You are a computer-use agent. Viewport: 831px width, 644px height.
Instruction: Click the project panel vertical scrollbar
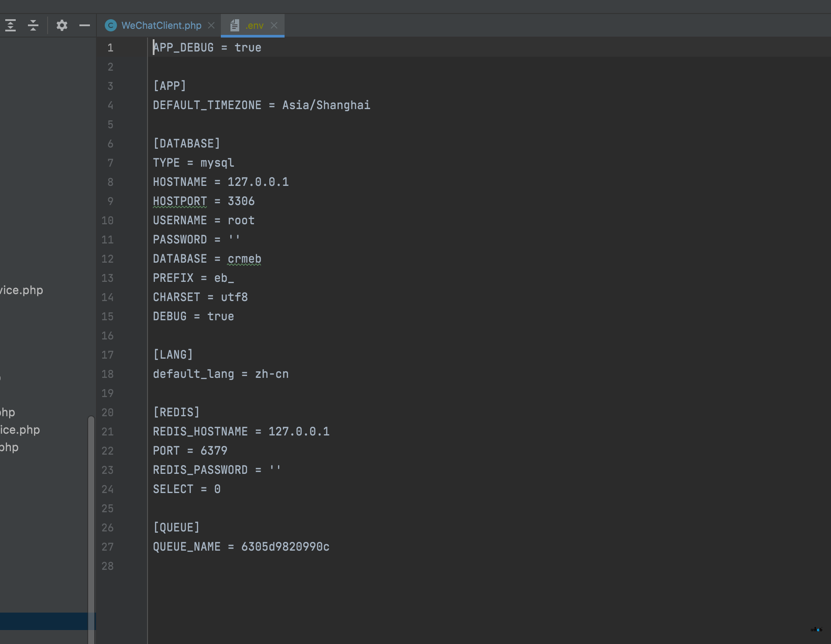[x=91, y=524]
